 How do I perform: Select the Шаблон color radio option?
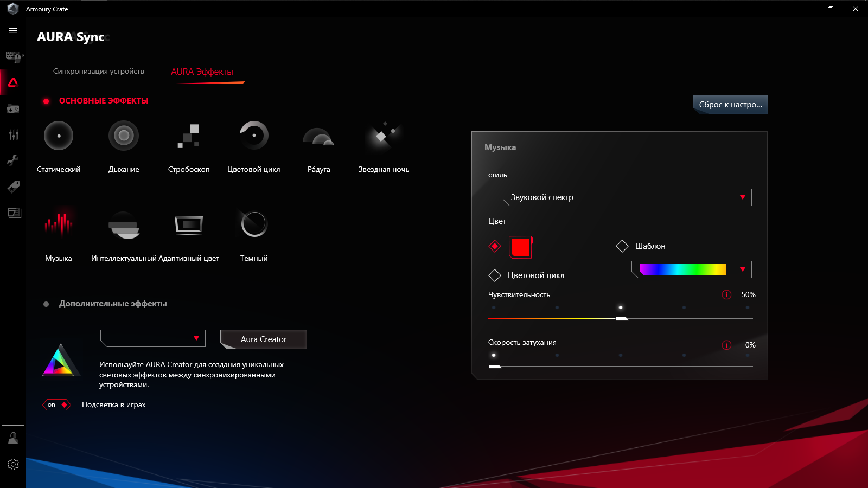click(x=622, y=246)
